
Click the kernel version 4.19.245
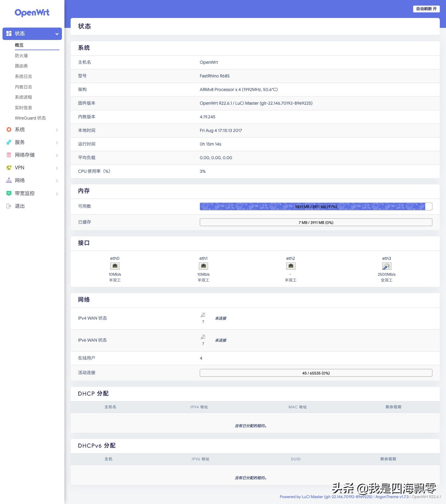(208, 117)
